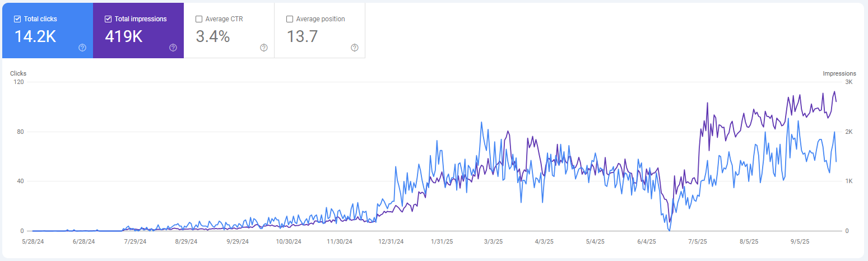Click the 14.2K total clicks value
Viewport: 868px width, 261px height.
(35, 37)
